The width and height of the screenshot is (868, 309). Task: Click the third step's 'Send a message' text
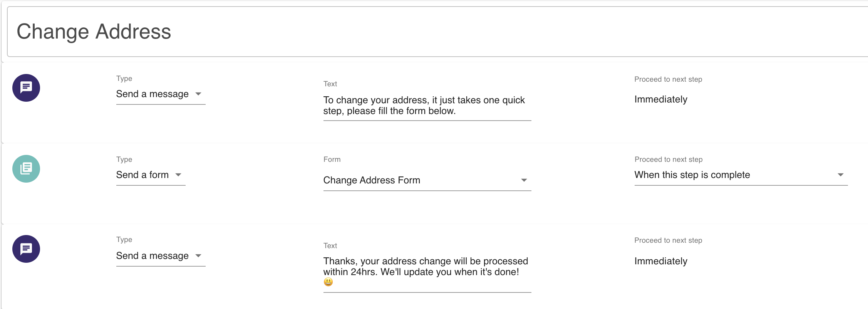pyautogui.click(x=152, y=256)
